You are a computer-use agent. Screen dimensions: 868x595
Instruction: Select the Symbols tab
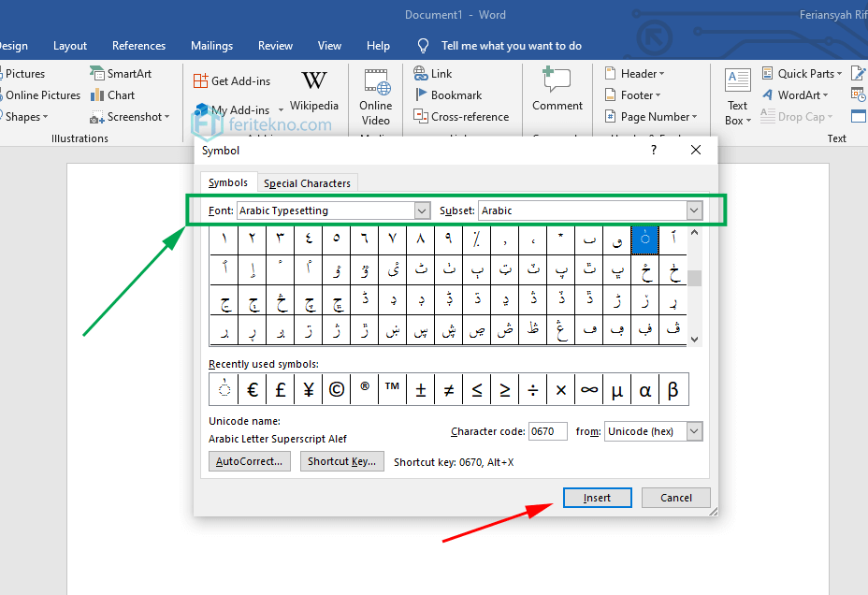(x=228, y=182)
